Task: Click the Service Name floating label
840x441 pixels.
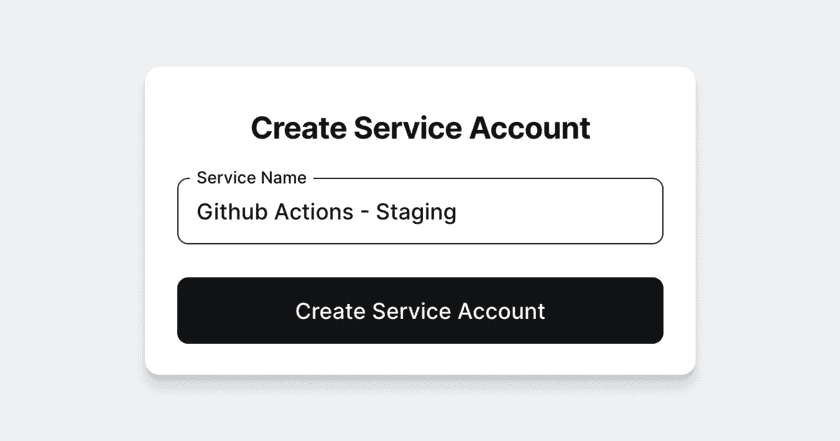Action: [251, 178]
